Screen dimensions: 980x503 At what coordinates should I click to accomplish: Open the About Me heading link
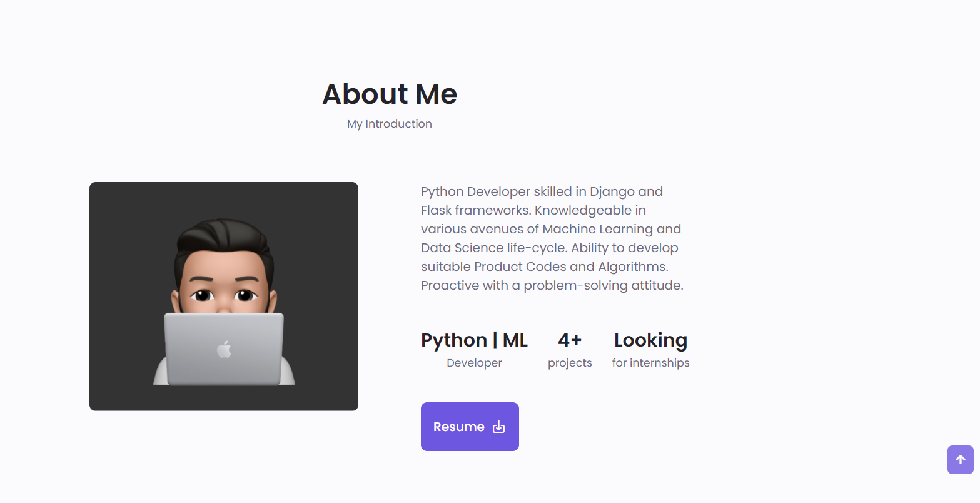pos(389,94)
